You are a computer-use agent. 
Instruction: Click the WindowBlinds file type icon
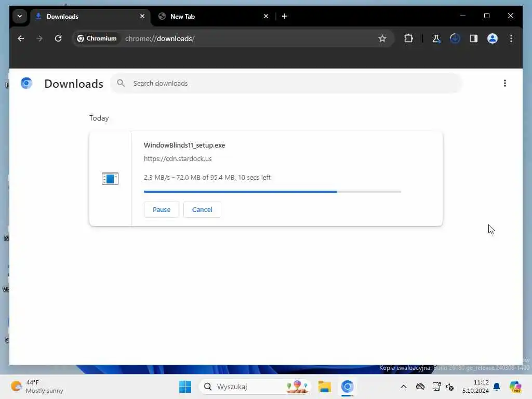pos(110,179)
